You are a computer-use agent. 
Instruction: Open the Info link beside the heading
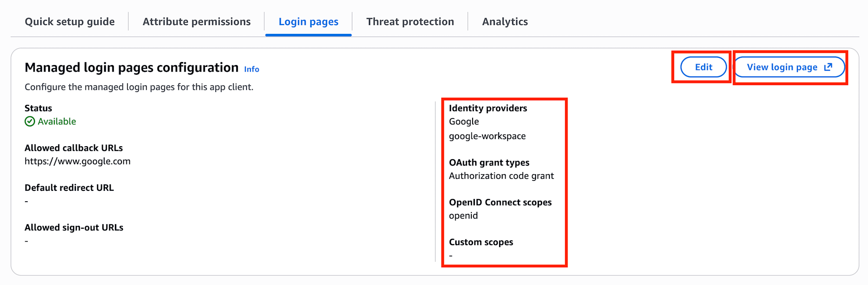click(251, 69)
